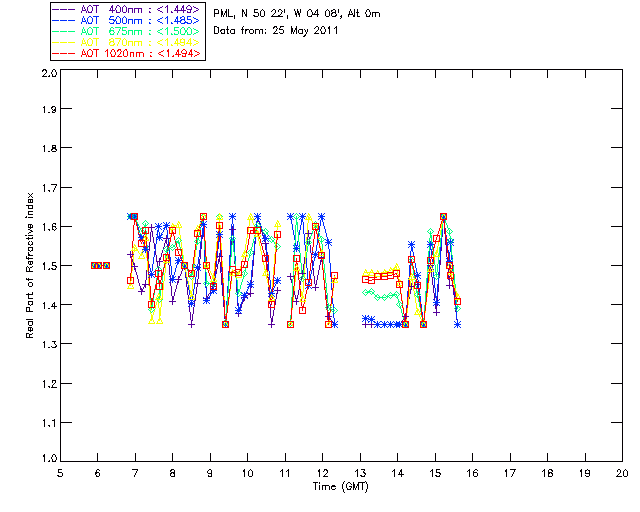The image size is (640, 512).
Task: Click the x-axis tick label 6
Action: tap(98, 473)
